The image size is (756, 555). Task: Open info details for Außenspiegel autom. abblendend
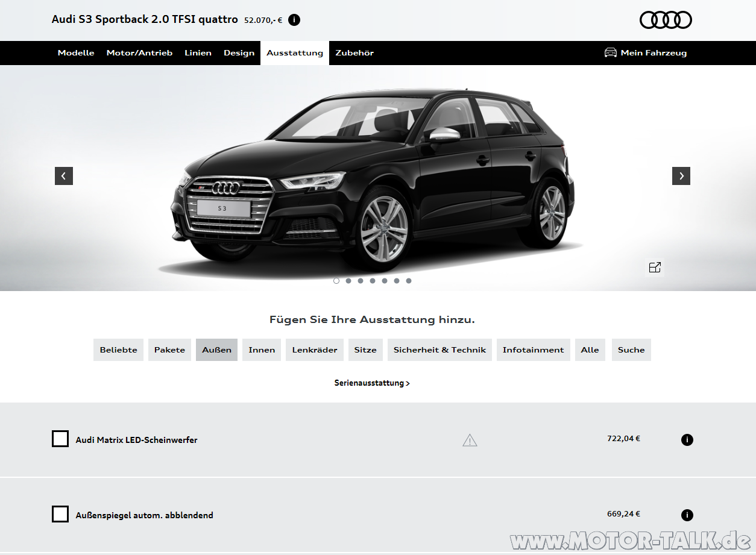tap(687, 515)
